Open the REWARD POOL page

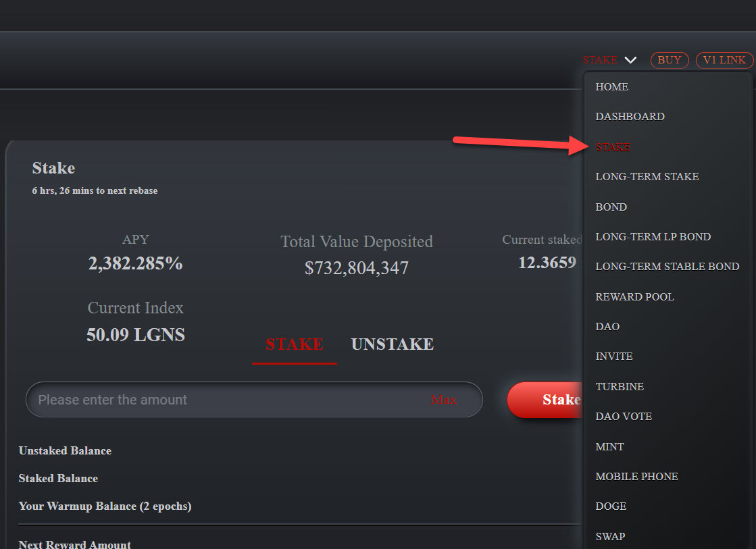634,297
